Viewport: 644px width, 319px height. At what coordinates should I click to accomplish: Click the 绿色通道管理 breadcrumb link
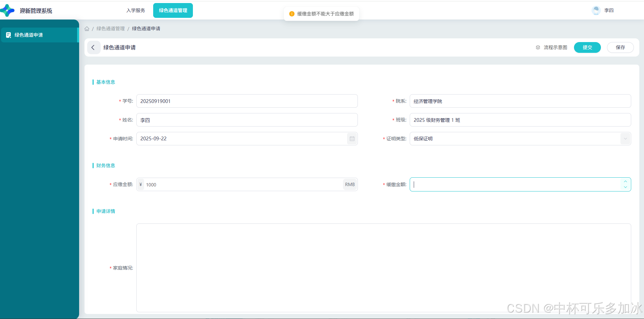pyautogui.click(x=110, y=29)
